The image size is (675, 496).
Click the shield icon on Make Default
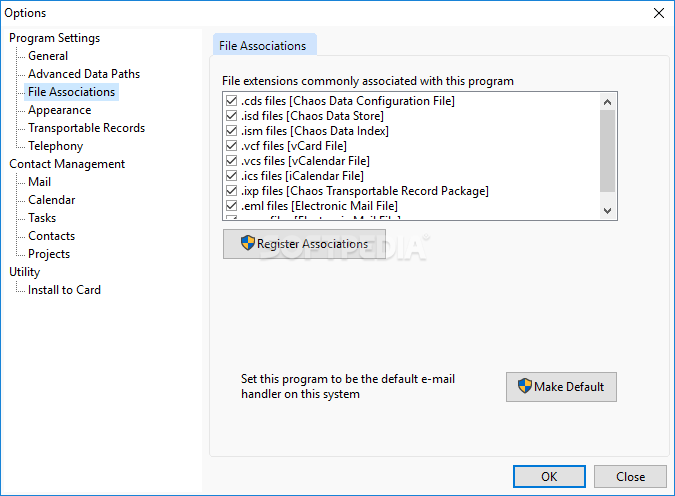(524, 386)
